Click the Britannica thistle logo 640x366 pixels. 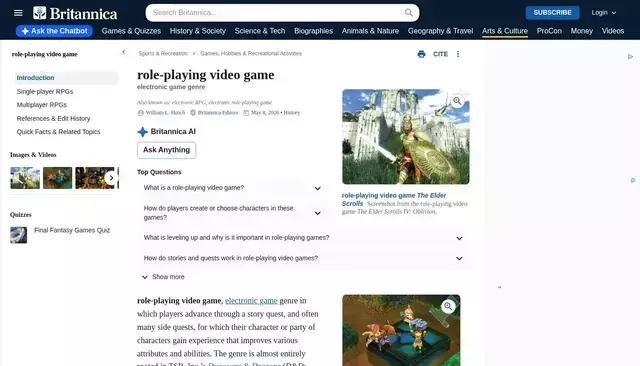point(40,13)
